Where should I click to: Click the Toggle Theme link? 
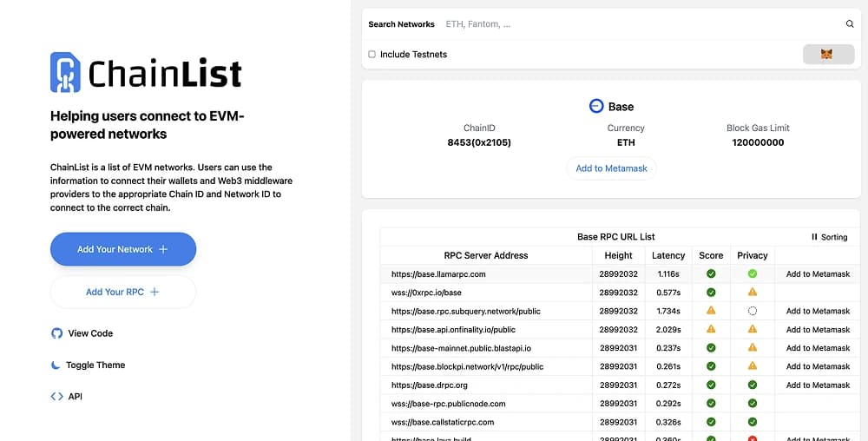pyautogui.click(x=88, y=365)
